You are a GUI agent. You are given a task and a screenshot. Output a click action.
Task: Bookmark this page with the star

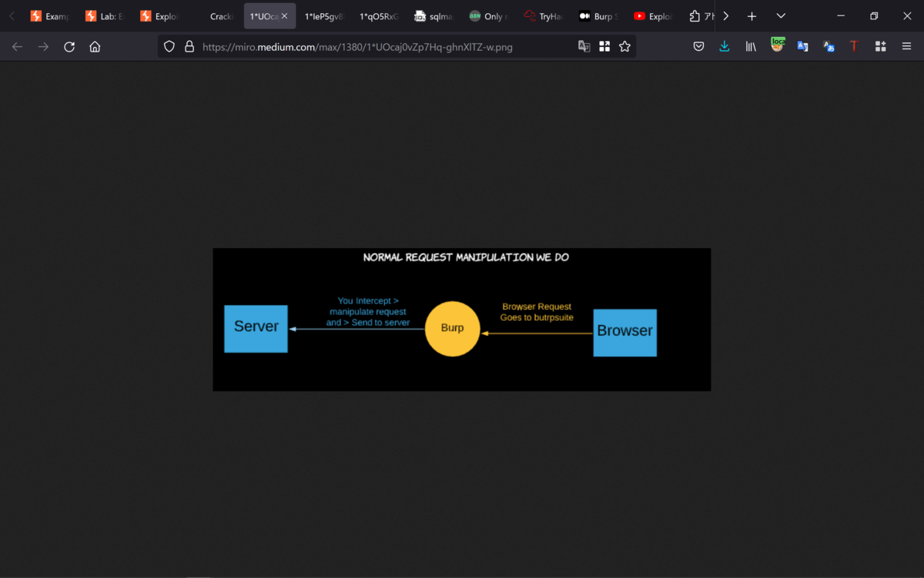point(624,47)
